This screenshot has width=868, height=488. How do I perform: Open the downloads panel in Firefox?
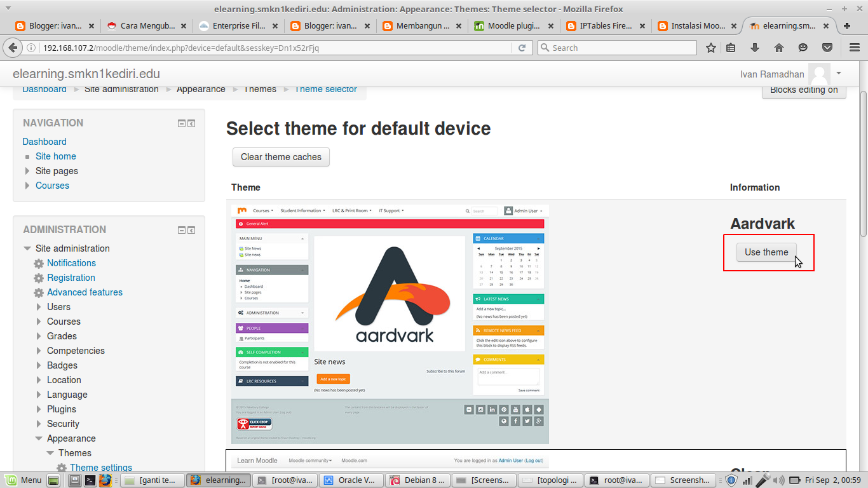[755, 47]
